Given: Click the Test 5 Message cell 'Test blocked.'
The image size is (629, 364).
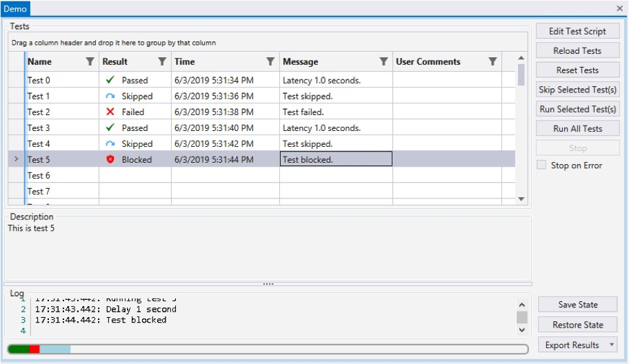Looking at the screenshot, I should click(336, 160).
